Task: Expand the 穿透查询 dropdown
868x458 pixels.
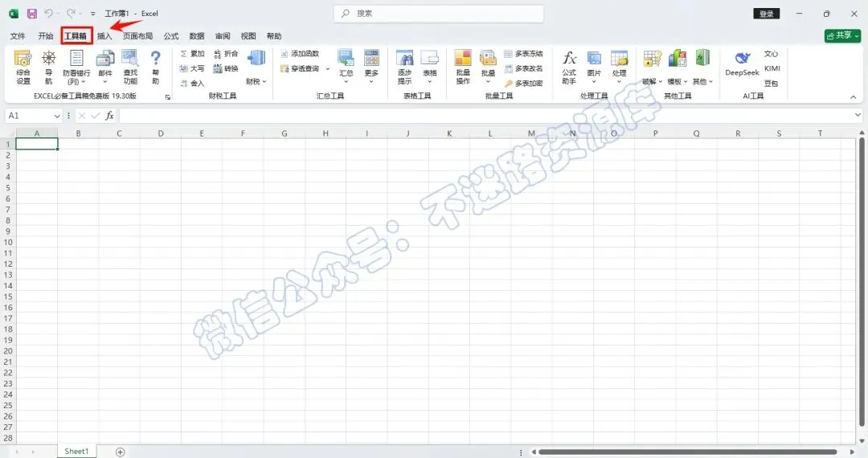Action: pyautogui.click(x=328, y=69)
